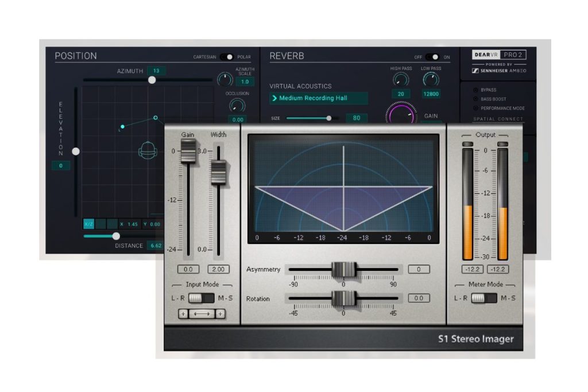Click the "S1 Stereo Imager" title text
588x392 pixels.
click(476, 339)
